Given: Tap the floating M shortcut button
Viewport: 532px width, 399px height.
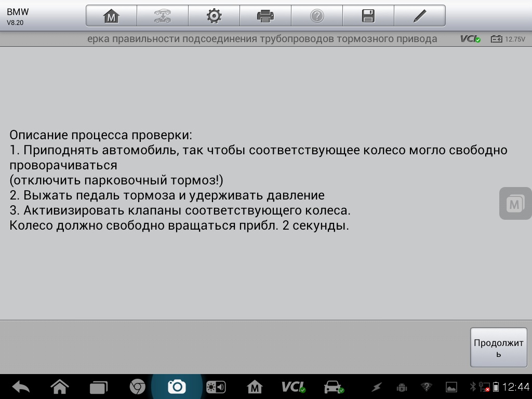Looking at the screenshot, I should click(x=515, y=203).
